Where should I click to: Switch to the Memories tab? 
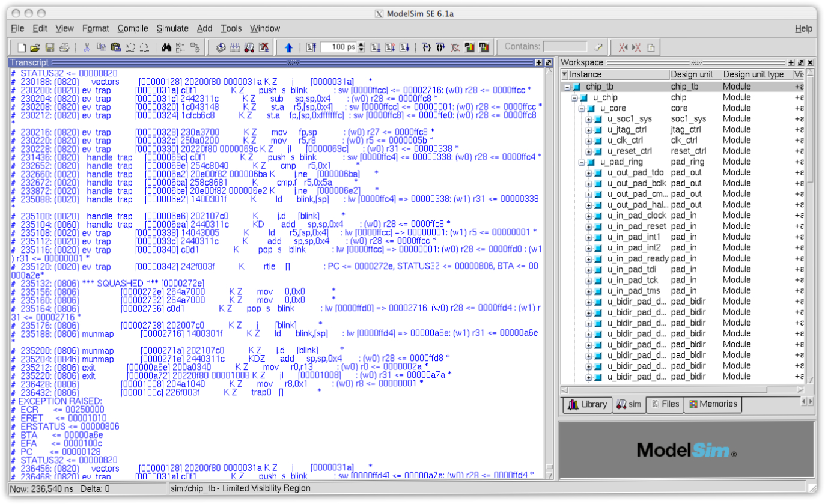(713, 405)
